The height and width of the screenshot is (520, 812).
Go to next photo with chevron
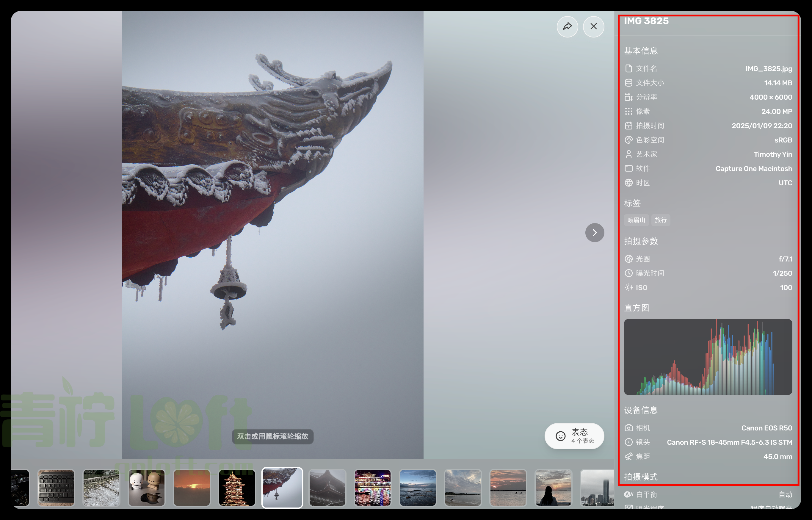click(595, 233)
